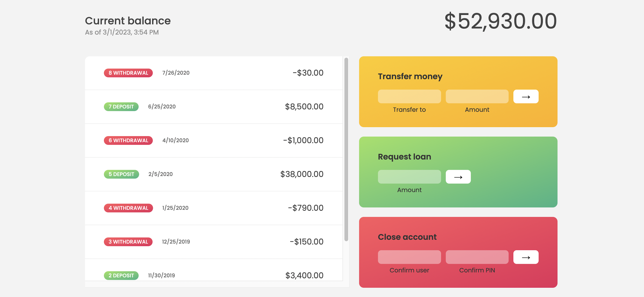Focus the Confirm PIN input field

(477, 257)
